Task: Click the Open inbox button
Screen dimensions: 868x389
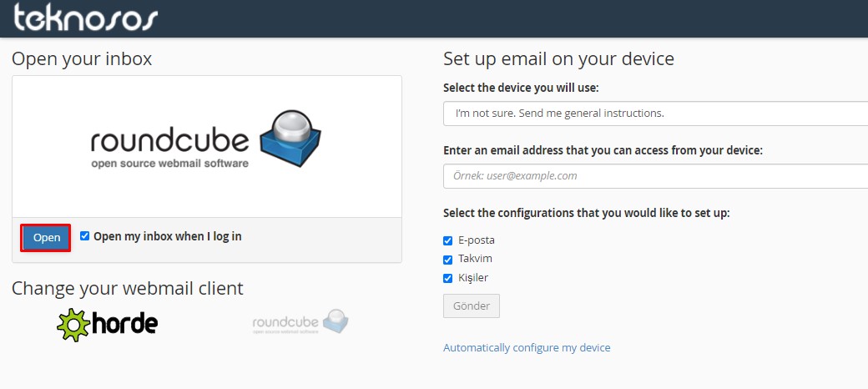Action: [x=47, y=238]
